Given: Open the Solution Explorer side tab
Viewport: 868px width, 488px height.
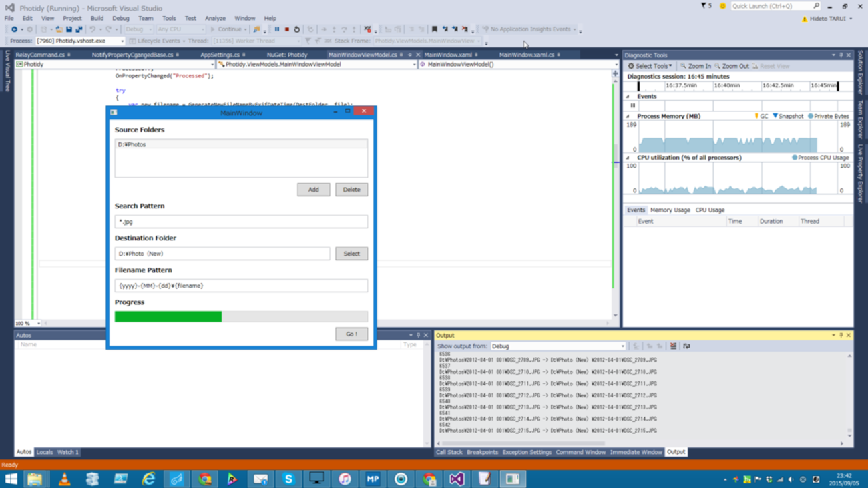Looking at the screenshot, I should click(x=861, y=72).
